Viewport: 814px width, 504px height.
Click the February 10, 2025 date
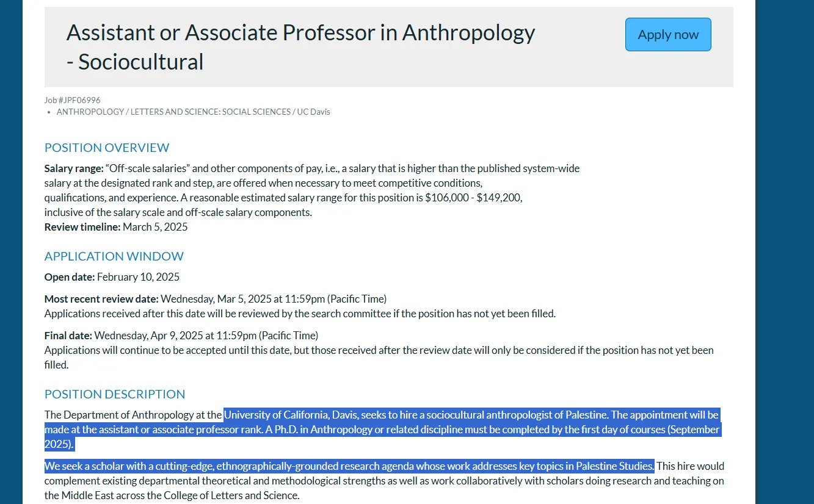[139, 277]
